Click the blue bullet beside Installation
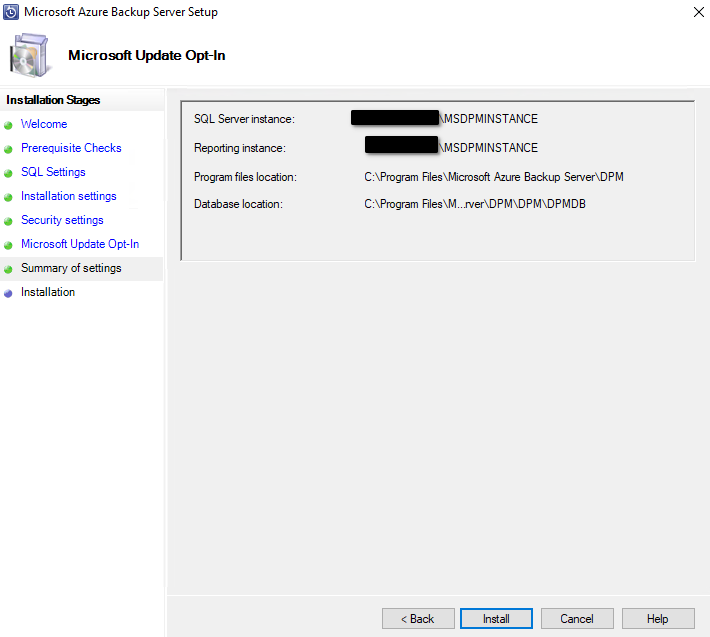Viewport: 710px width, 637px height. pos(8,293)
